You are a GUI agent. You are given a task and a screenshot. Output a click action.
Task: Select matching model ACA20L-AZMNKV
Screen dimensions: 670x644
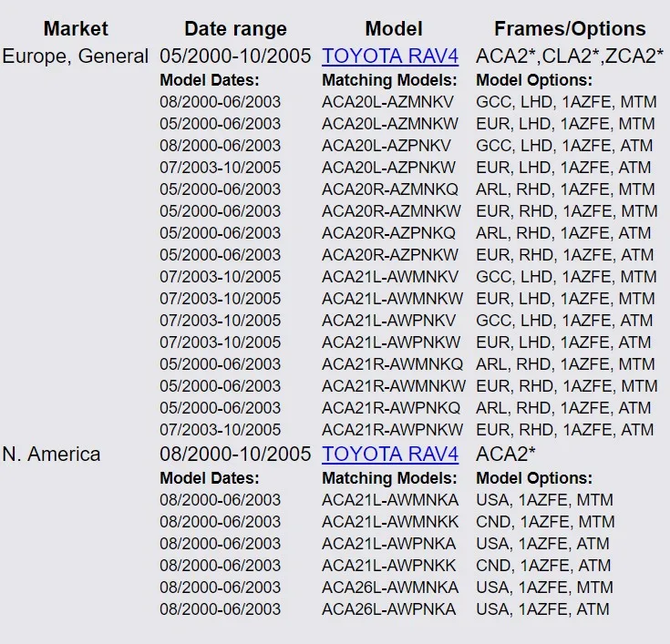click(387, 102)
